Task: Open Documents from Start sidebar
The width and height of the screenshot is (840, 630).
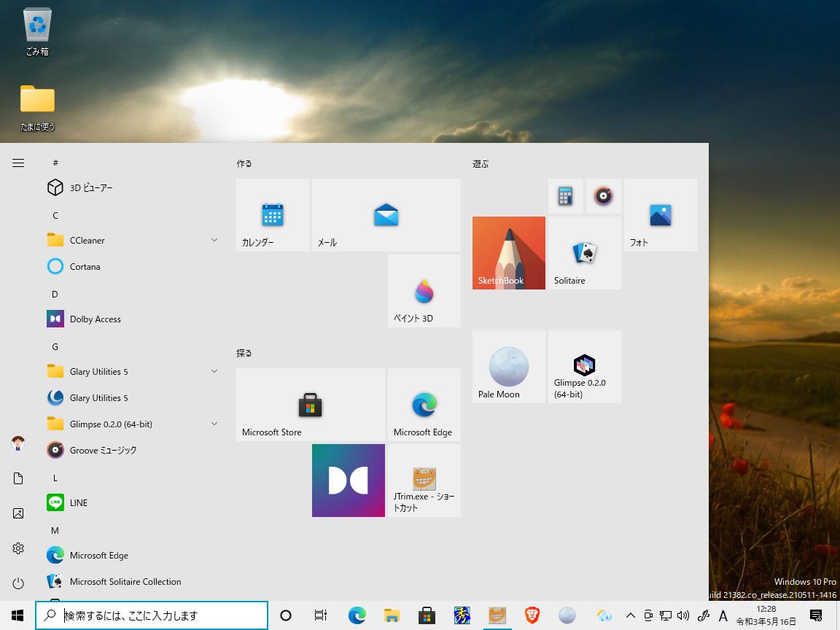Action: coord(18,478)
